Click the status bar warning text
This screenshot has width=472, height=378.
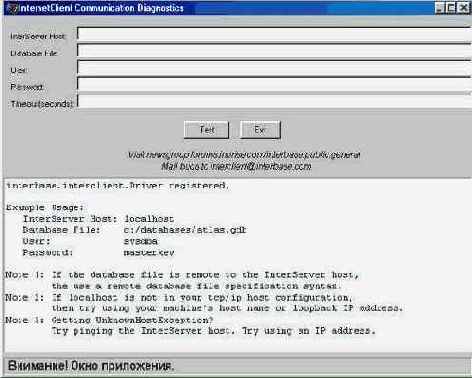pyautogui.click(x=91, y=366)
